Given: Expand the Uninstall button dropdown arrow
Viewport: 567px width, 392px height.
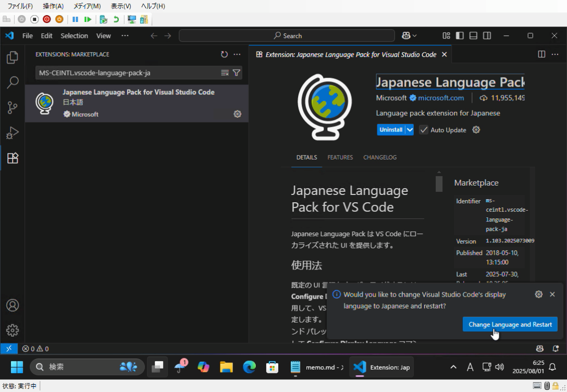Looking at the screenshot, I should 409,130.
